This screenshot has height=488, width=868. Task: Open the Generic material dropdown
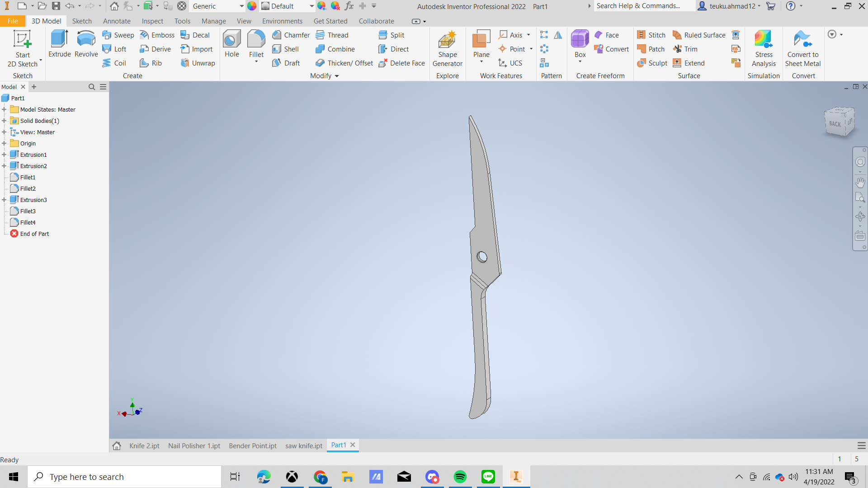[x=241, y=6]
